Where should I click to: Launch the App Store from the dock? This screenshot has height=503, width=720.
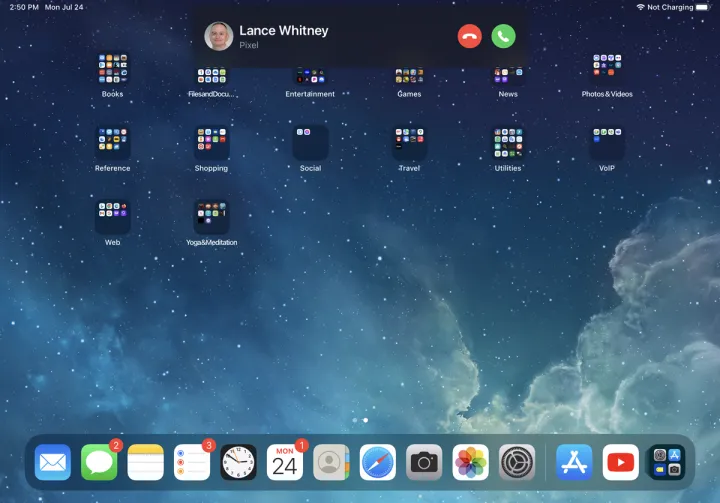(x=575, y=462)
